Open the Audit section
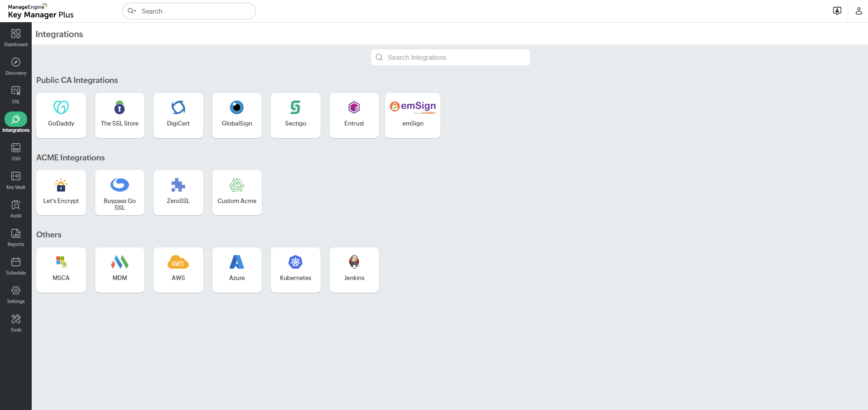Screen dimensions: 868x410 (x=16, y=209)
